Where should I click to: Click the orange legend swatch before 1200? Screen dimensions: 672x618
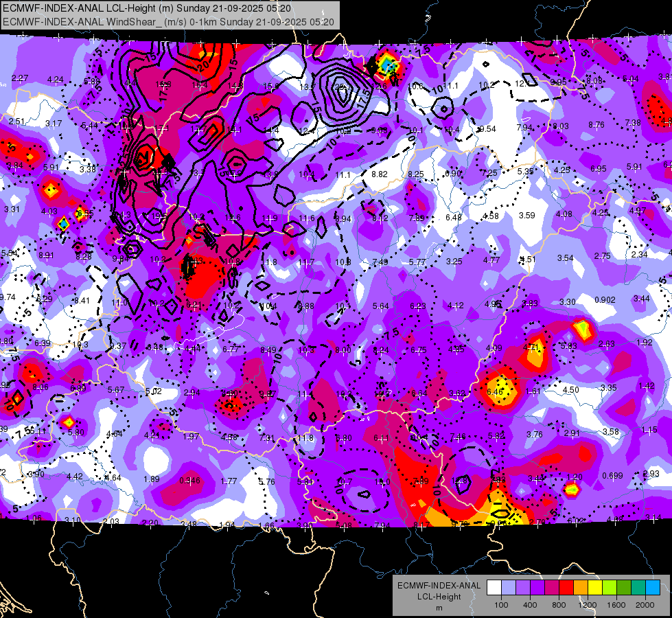click(x=580, y=588)
